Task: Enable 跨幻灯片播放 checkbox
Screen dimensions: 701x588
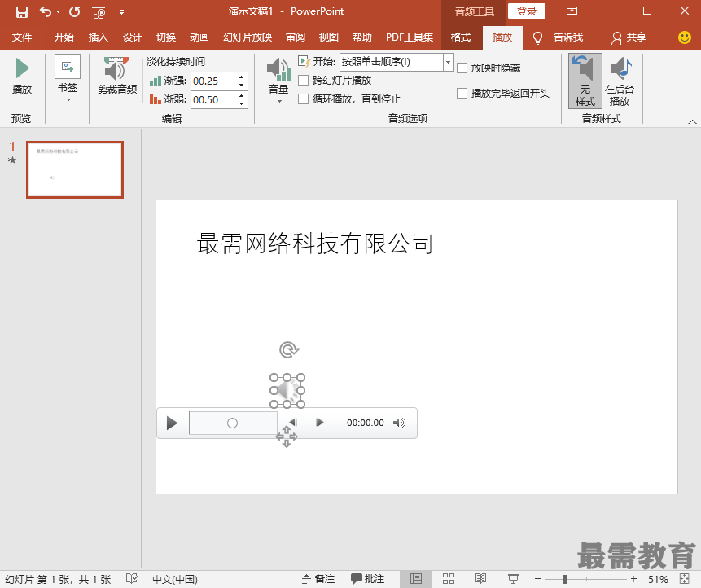Action: 304,81
